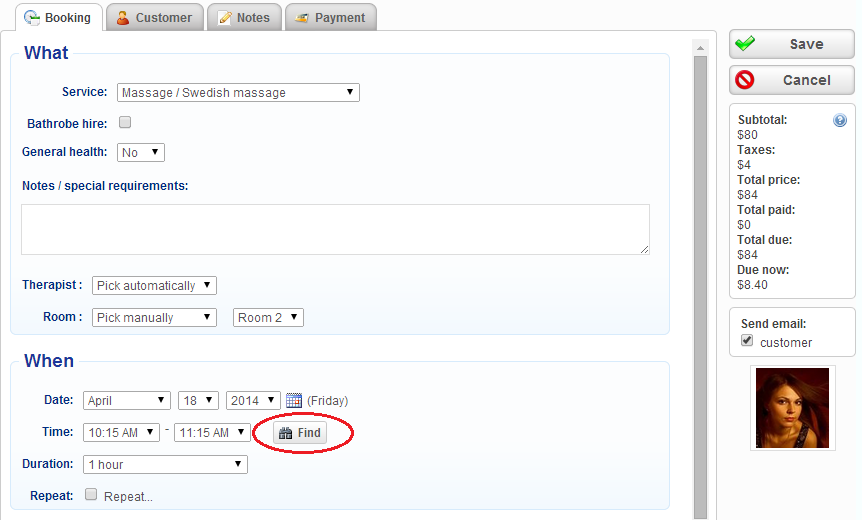Go to the Notes tab
862x520 pixels.
click(x=244, y=17)
